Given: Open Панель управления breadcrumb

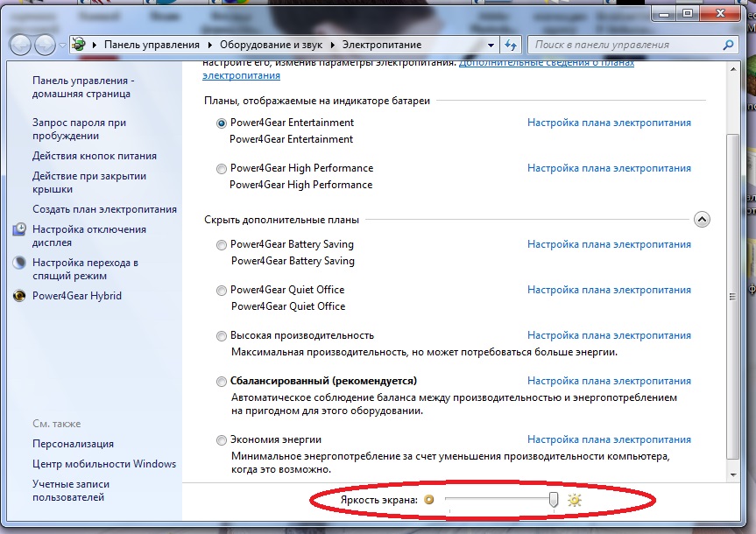Looking at the screenshot, I should [x=152, y=45].
